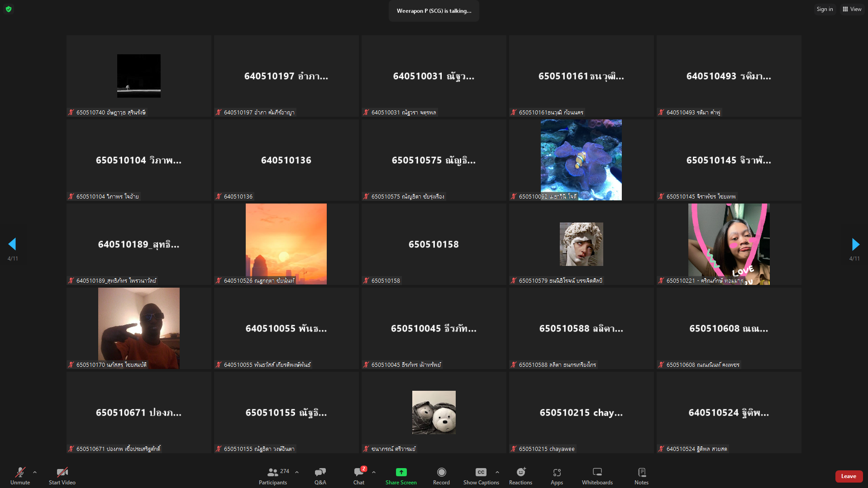Image resolution: width=868 pixels, height=488 pixels.
Task: Click the encryption shield icon
Action: [x=9, y=9]
